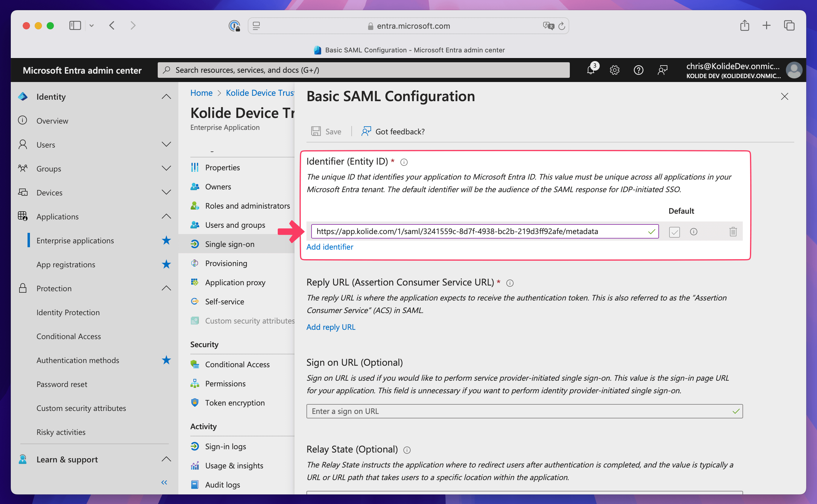Image resolution: width=817 pixels, height=504 pixels.
Task: Expand the Users section
Action: pos(166,144)
